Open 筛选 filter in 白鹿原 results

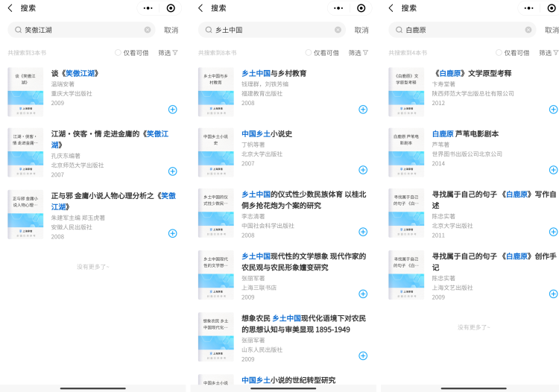click(x=549, y=53)
